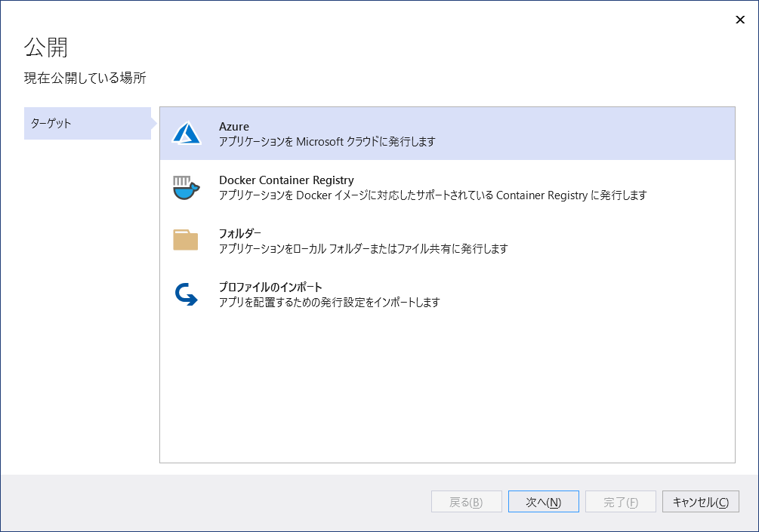Viewport: 759px width, 532px height.
Task: Click the folder icon for フォルダー
Action: click(185, 240)
